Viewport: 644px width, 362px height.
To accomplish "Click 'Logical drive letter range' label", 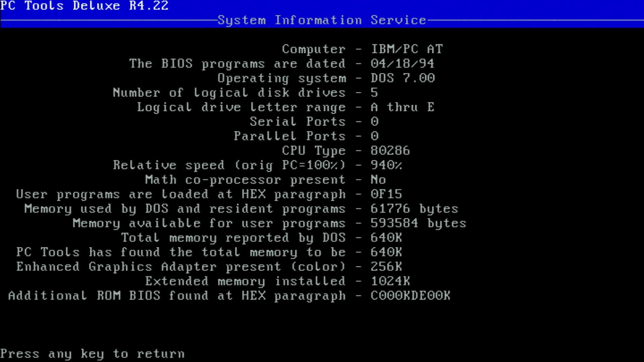I will (x=241, y=107).
